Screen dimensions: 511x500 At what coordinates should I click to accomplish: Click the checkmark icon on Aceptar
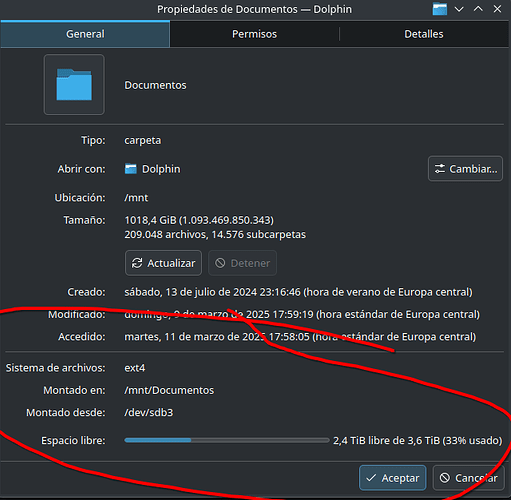click(x=371, y=478)
